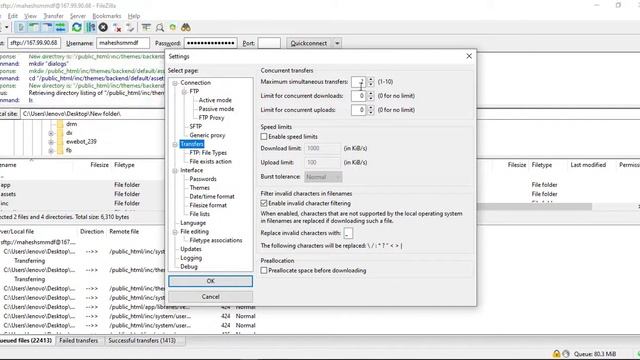
Task: Toggle the message log display icon
Action: point(21,27)
